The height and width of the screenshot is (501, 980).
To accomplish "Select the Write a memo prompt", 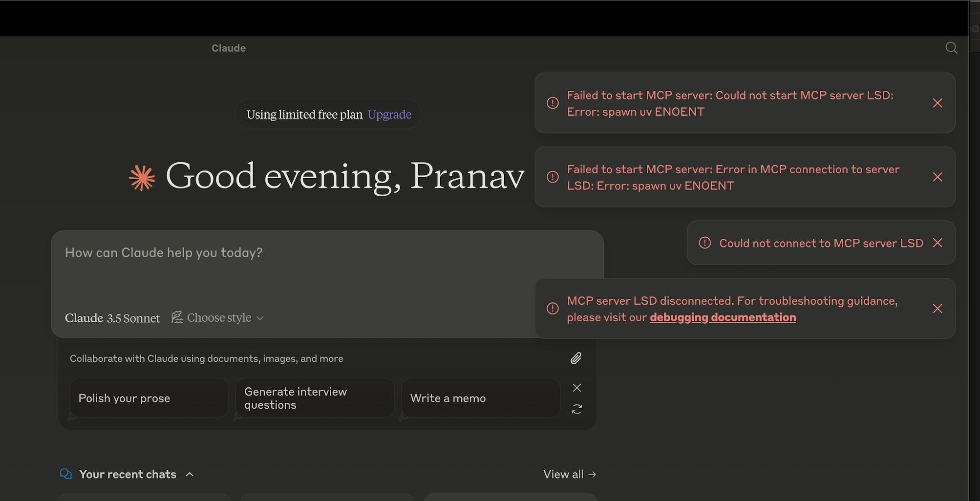I will [480, 397].
